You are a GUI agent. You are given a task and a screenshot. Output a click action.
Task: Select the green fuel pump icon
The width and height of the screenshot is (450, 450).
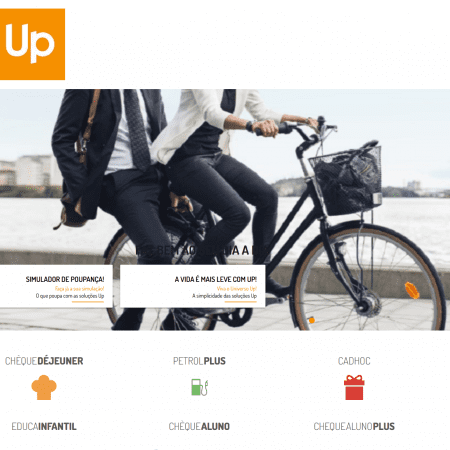pos(200,387)
